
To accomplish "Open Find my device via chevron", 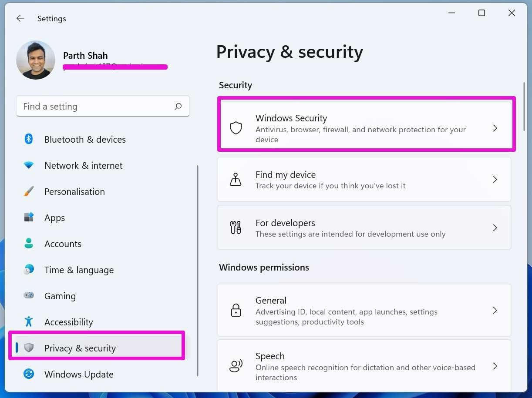I will click(495, 179).
